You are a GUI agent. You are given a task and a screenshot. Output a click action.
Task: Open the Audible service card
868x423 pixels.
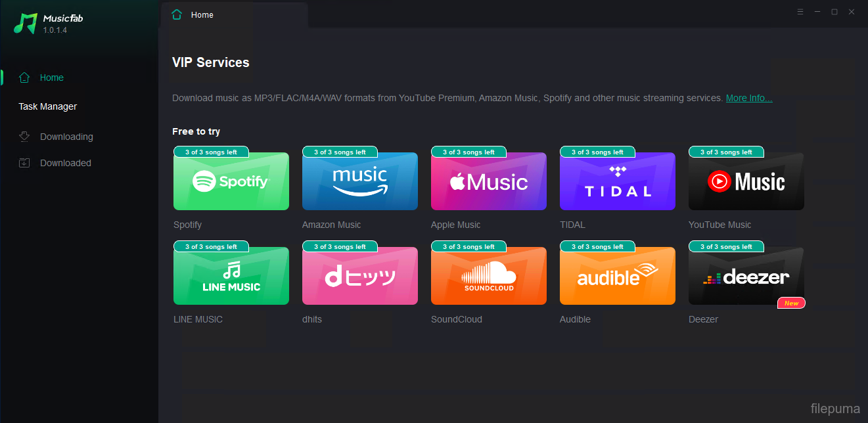pyautogui.click(x=617, y=277)
